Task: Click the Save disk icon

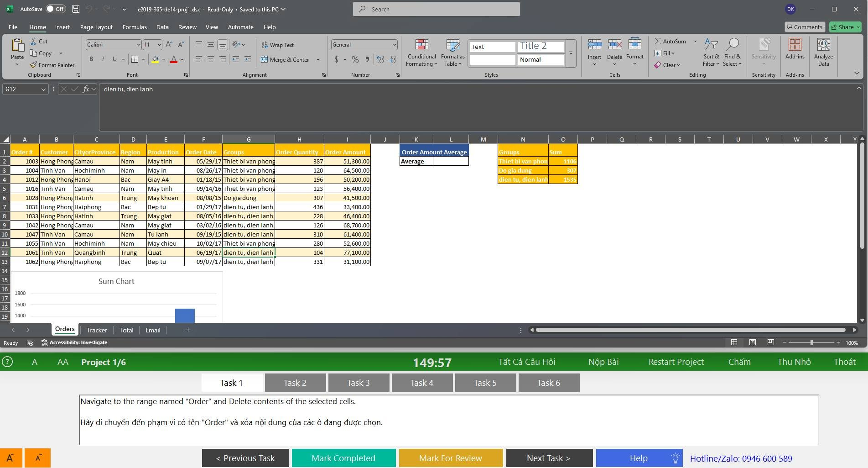Action: (76, 9)
